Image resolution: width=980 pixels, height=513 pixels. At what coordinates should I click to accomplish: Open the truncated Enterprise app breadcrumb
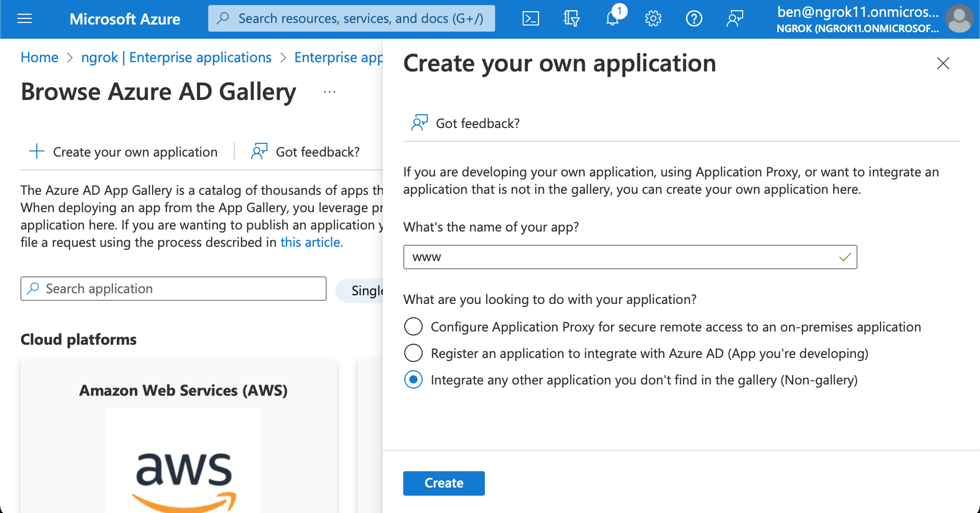coord(338,57)
